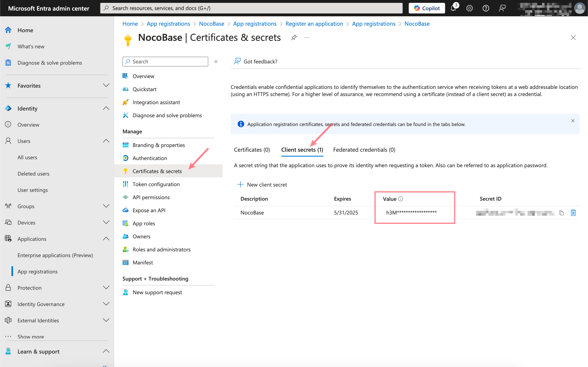Open Register an application breadcrumb link
This screenshot has width=588, height=367.
pos(314,24)
